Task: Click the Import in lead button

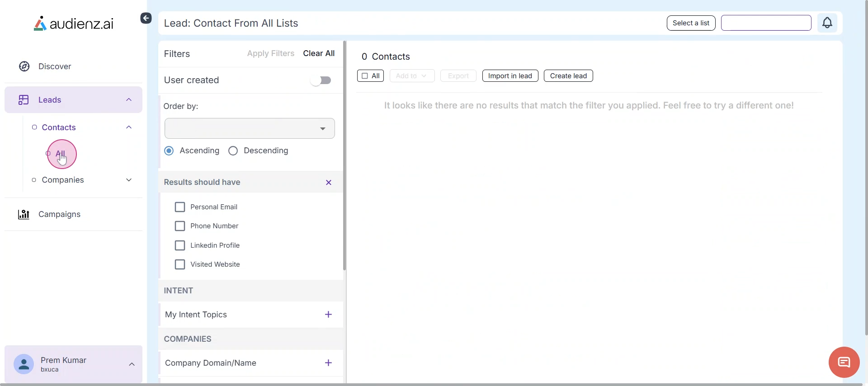Action: click(x=510, y=76)
